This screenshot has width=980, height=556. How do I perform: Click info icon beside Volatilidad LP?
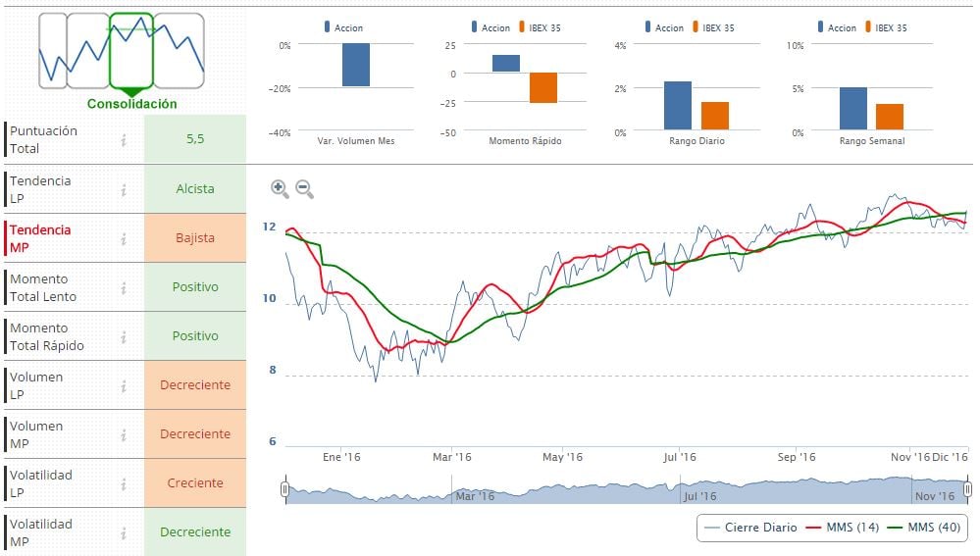coord(124,483)
